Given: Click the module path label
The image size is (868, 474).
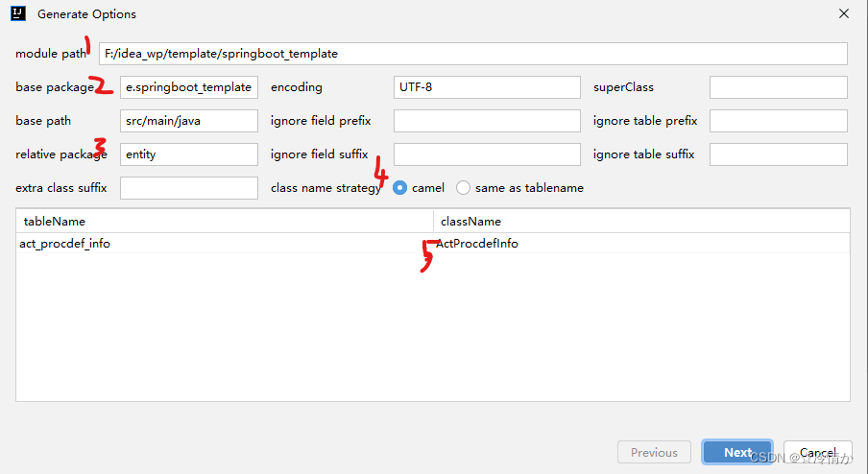Looking at the screenshot, I should (51, 54).
